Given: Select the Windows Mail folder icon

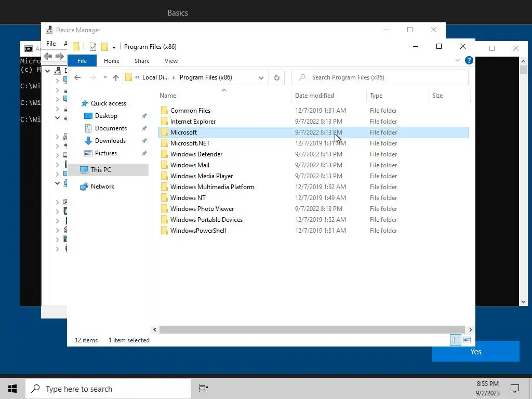Looking at the screenshot, I should point(164,165).
